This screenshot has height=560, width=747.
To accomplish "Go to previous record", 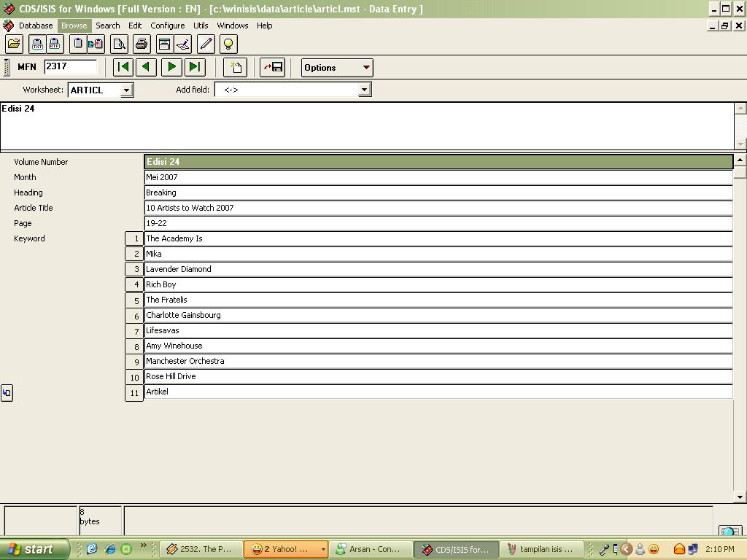I will click(x=146, y=67).
